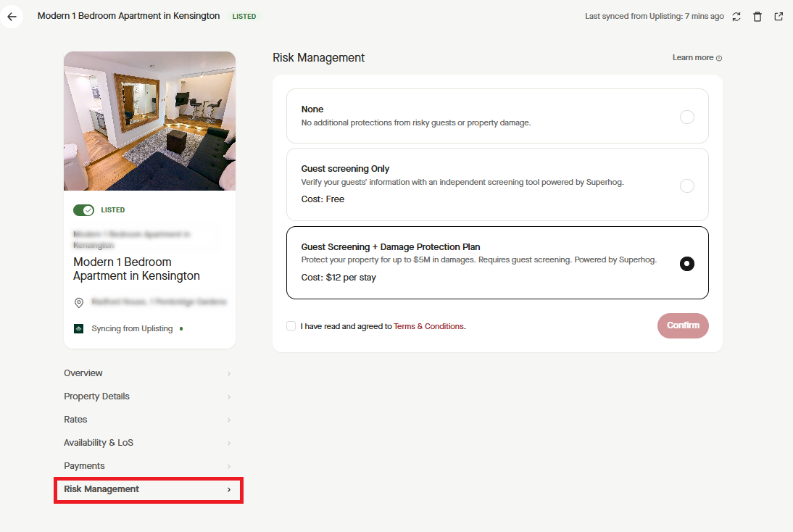The image size is (793, 532).
Task: Click the green sync status dot
Action: coord(181,329)
